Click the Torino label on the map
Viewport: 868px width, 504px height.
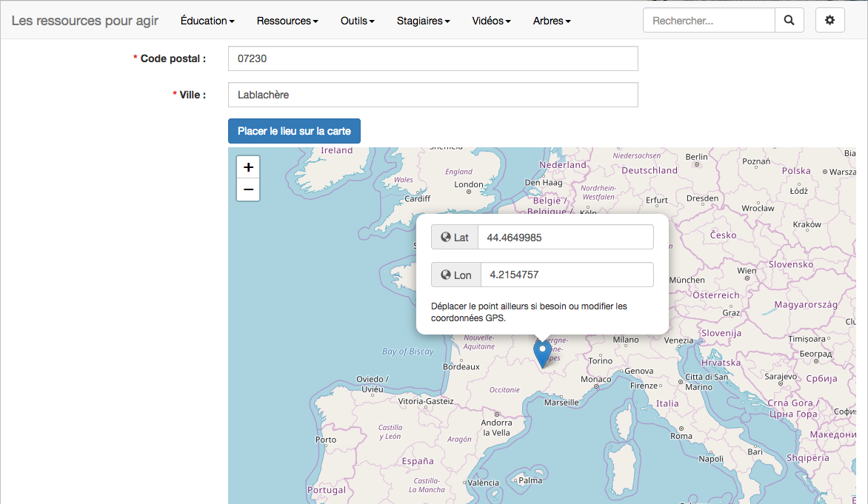tap(601, 360)
